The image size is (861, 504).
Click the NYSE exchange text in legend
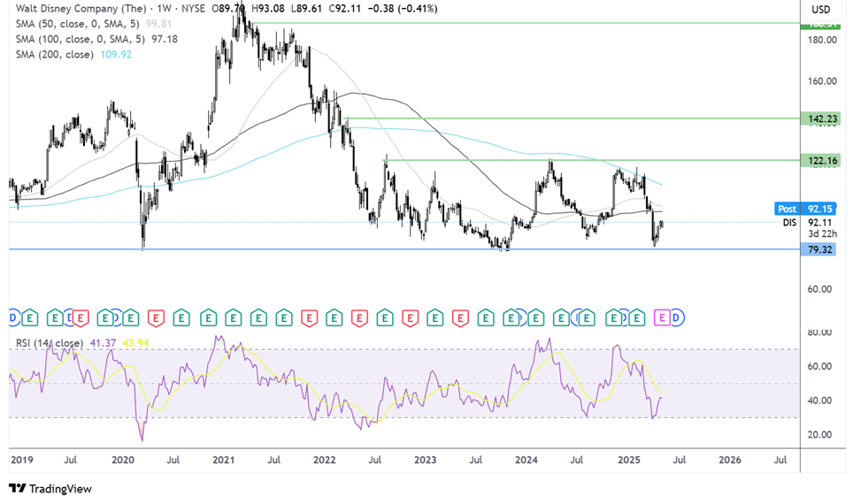(x=192, y=9)
